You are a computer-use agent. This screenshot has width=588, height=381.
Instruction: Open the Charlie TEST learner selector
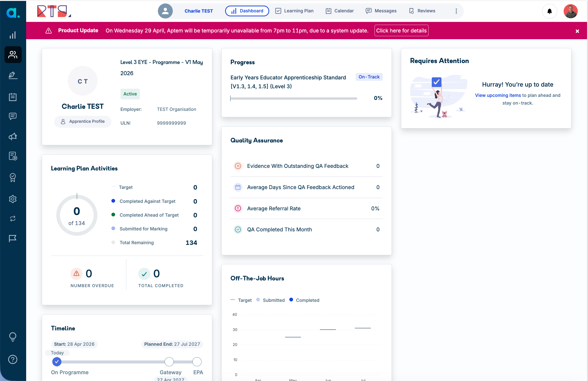click(198, 11)
